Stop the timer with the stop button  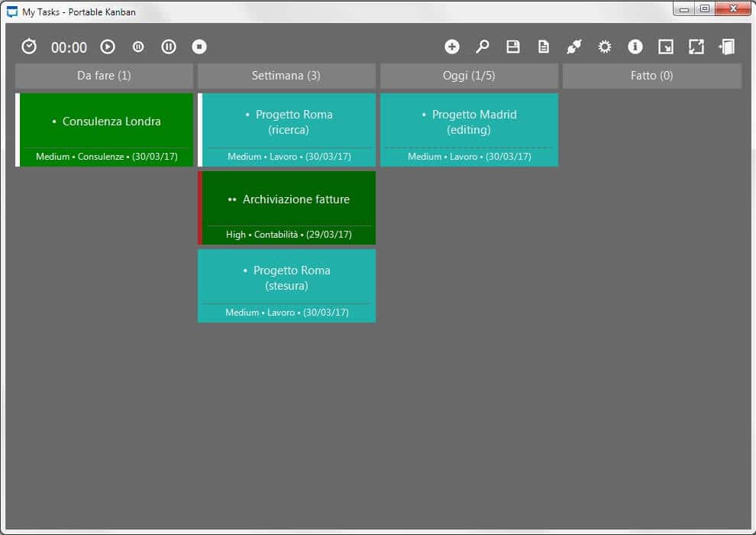click(x=199, y=47)
